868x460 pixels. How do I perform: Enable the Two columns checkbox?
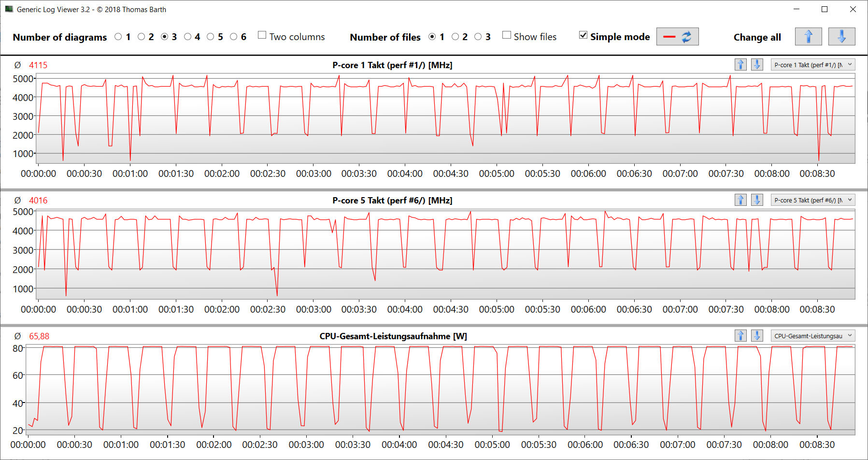[262, 35]
